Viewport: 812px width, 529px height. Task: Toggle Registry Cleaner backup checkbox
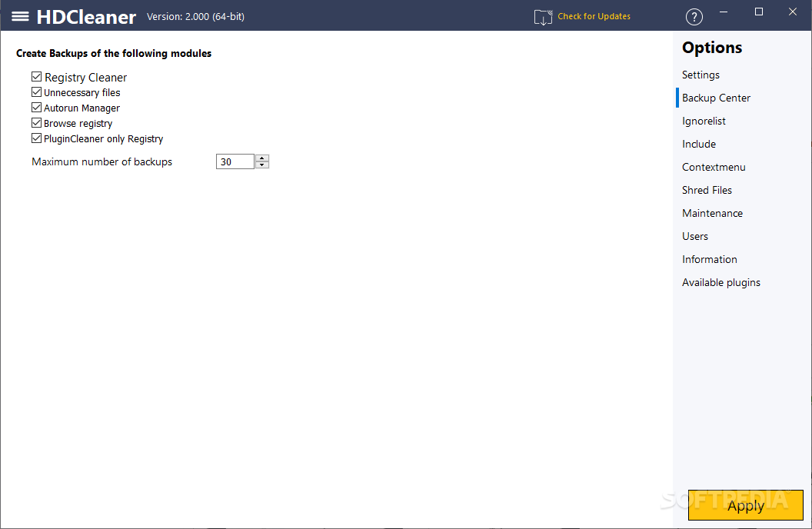click(36, 77)
